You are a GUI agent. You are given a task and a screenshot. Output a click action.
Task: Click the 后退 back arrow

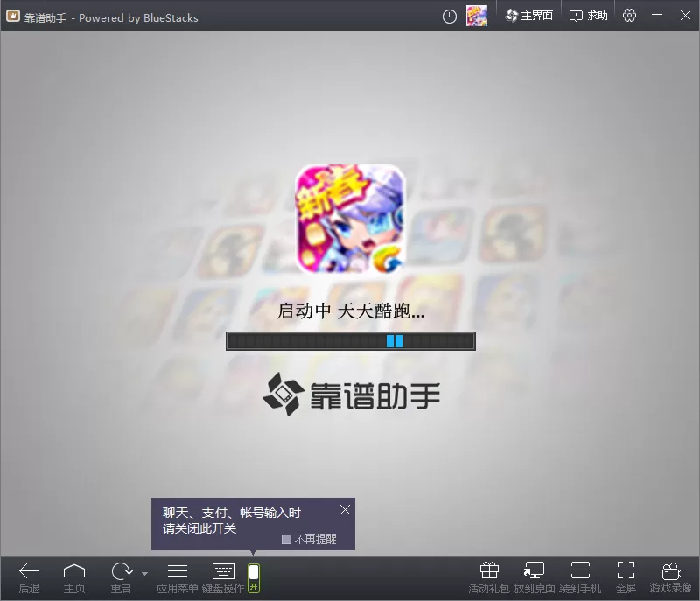click(30, 577)
